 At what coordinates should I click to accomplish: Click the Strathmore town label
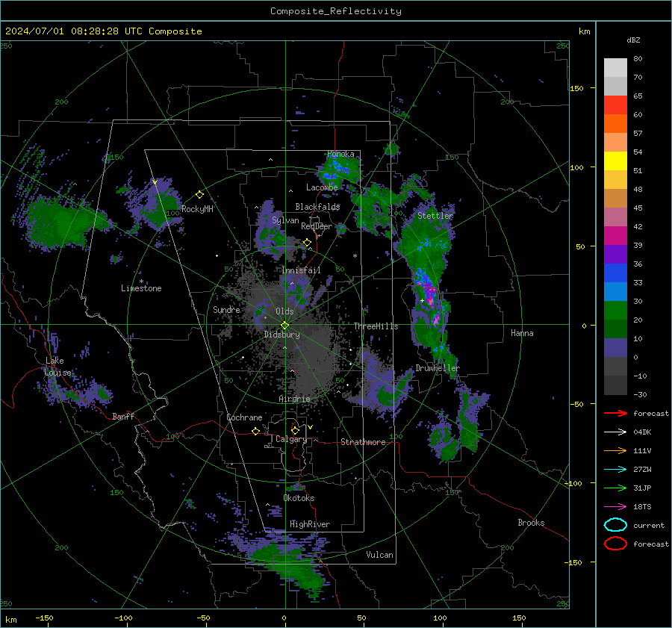[363, 442]
